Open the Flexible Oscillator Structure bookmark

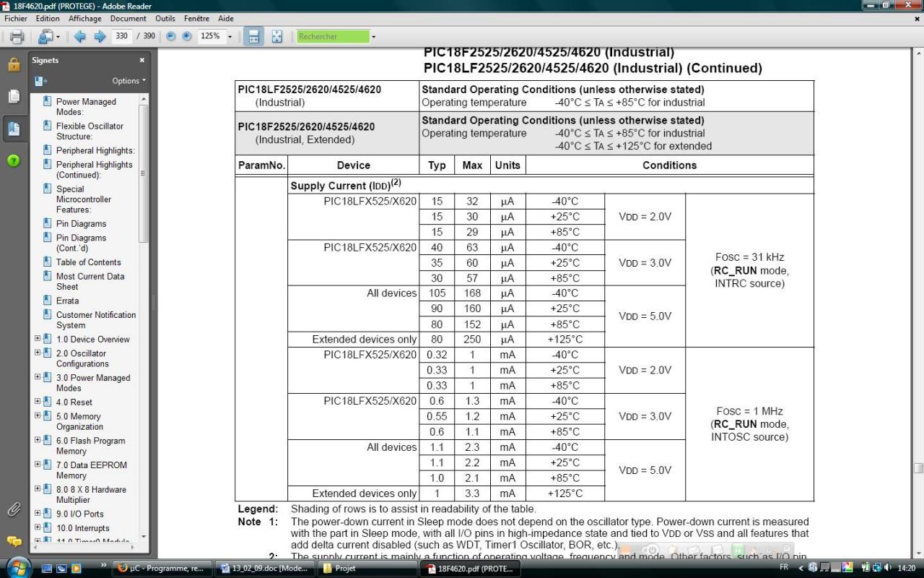click(90, 131)
